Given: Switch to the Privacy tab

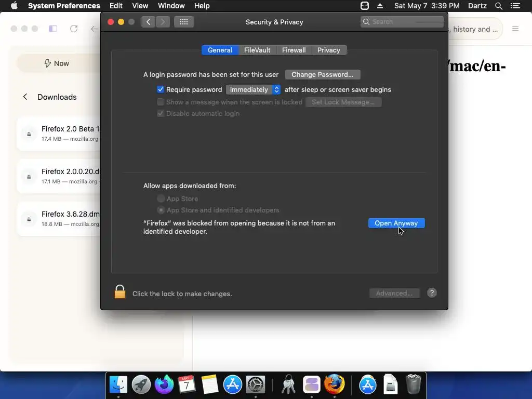Looking at the screenshot, I should coord(329,50).
